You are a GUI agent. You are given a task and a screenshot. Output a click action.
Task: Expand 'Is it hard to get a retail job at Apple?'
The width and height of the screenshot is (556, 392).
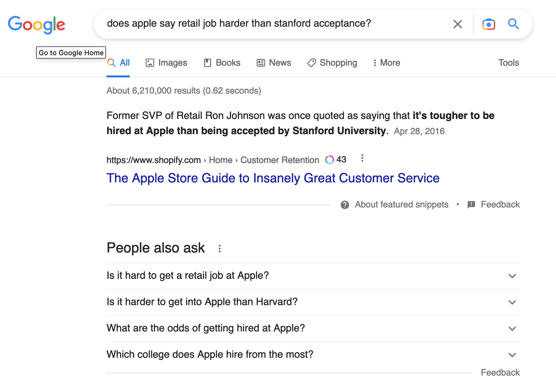pos(313,276)
